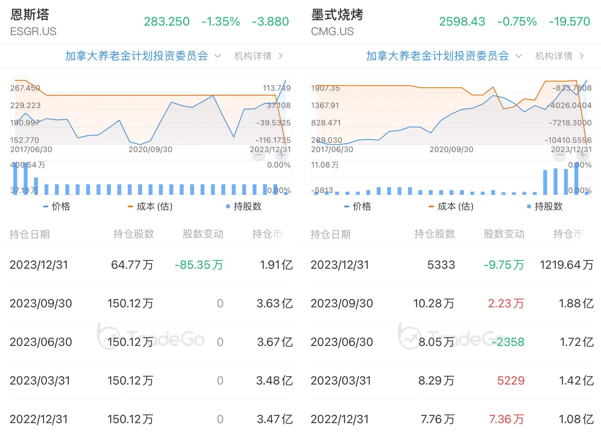This screenshot has width=601, height=436.
Task: Click 持仓股数 column header in CMG table
Action: (435, 234)
